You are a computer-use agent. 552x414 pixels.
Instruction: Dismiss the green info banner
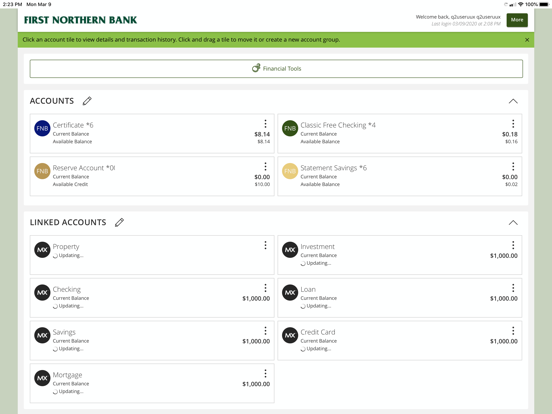point(527,40)
